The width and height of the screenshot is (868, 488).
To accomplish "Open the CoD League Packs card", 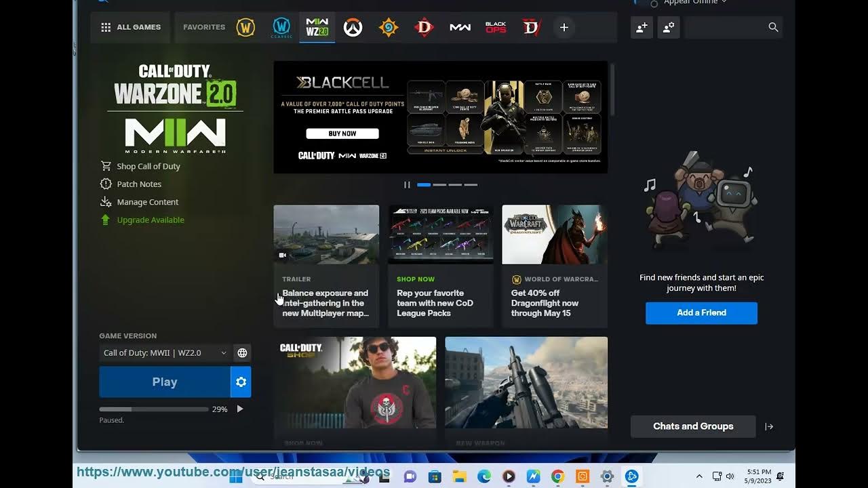I will pyautogui.click(x=441, y=266).
